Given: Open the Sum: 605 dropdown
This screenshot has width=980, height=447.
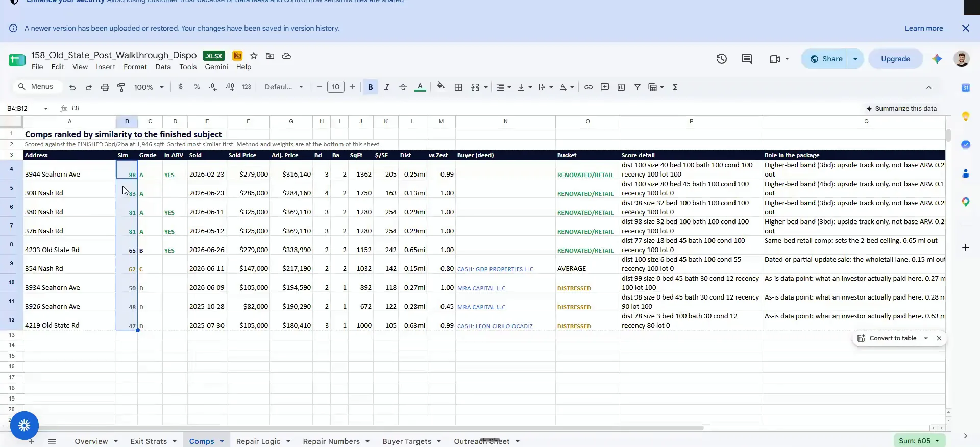Looking at the screenshot, I should [919, 441].
